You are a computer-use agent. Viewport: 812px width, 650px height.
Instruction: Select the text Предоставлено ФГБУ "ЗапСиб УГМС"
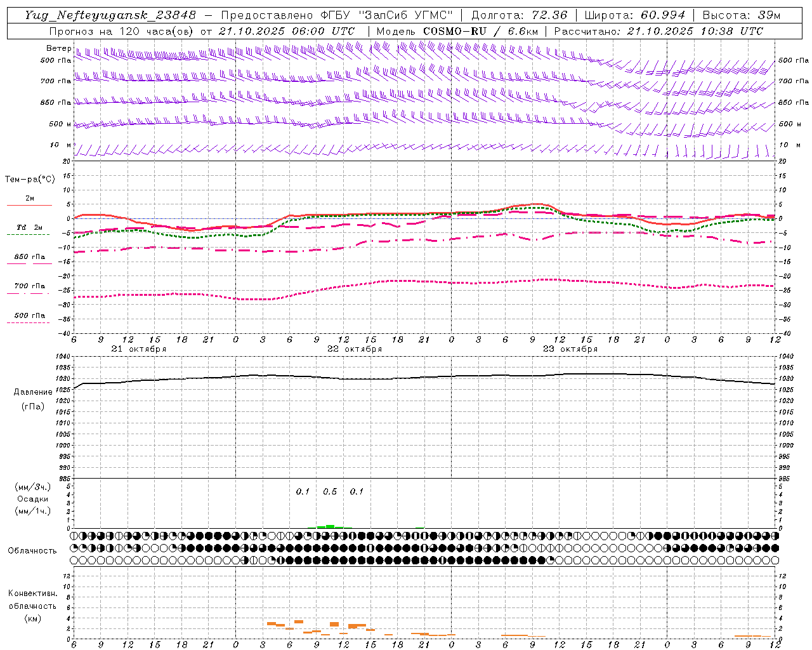[337, 15]
